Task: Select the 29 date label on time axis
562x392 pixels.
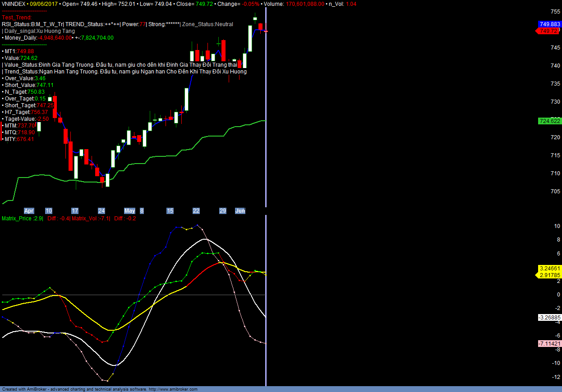Action: point(222,211)
